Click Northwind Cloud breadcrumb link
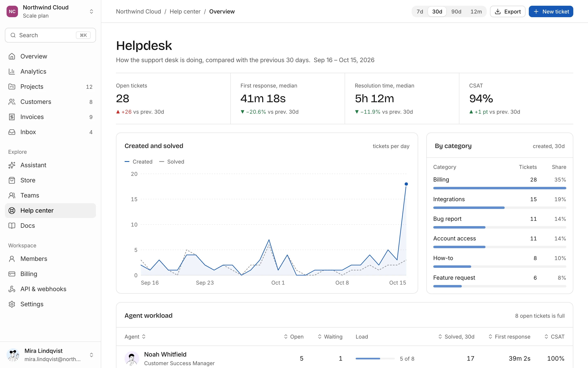This screenshot has height=368, width=588. [138, 11]
